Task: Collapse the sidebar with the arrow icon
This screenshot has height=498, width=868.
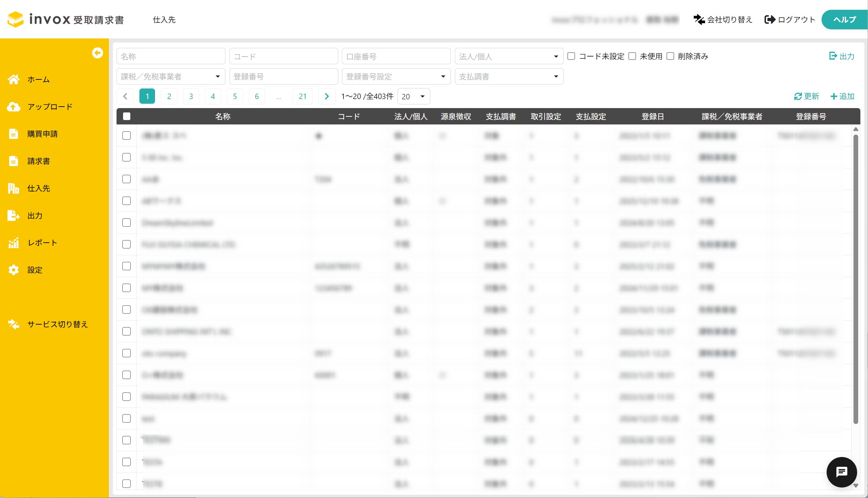Action: pos(97,53)
